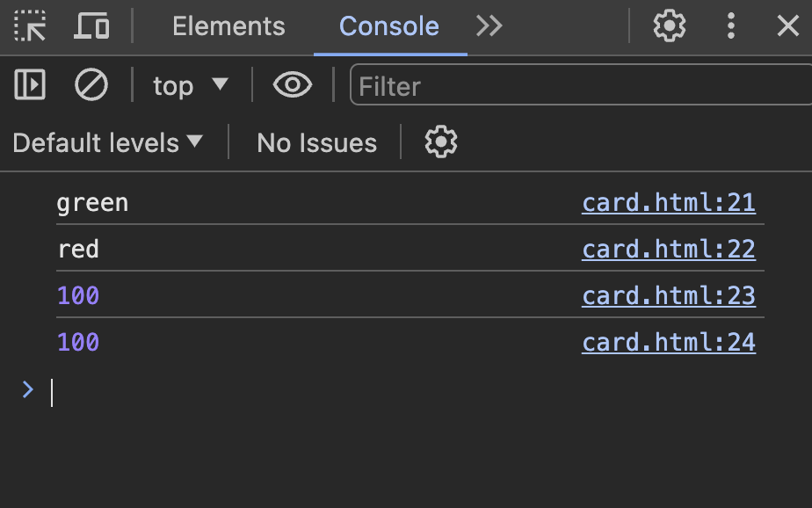The image size is (812, 508).
Task: Activate the inspect element picker icon
Action: (31, 26)
